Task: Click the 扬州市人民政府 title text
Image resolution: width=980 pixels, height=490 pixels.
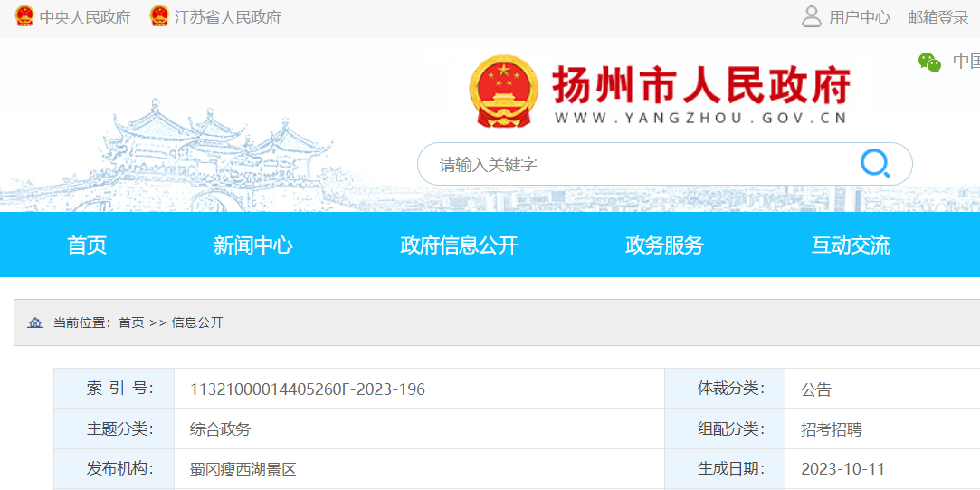Action: (x=701, y=86)
